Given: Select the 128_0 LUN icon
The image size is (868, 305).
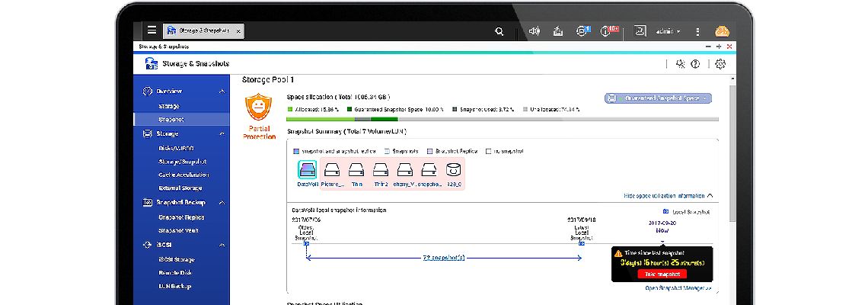Looking at the screenshot, I should coord(453,171).
